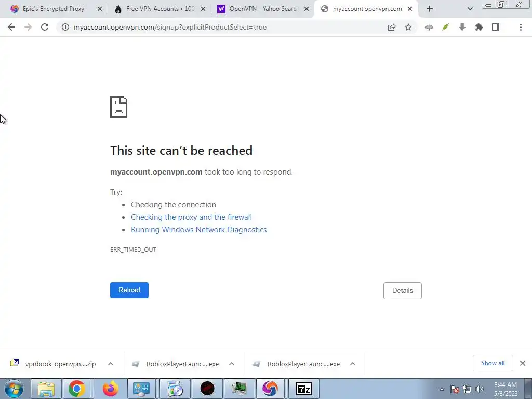Viewport: 532px width, 399px height.
Task: Reload the page using toolbar refresh icon
Action: pyautogui.click(x=45, y=27)
